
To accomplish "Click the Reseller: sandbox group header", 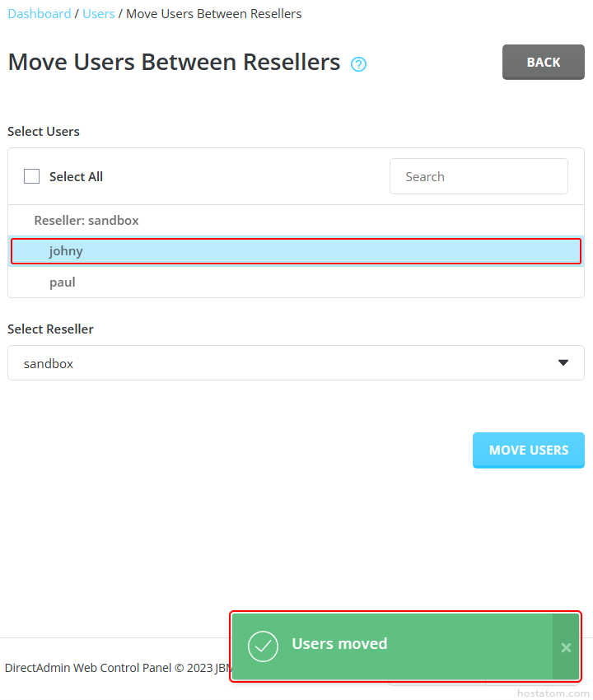I will [86, 221].
